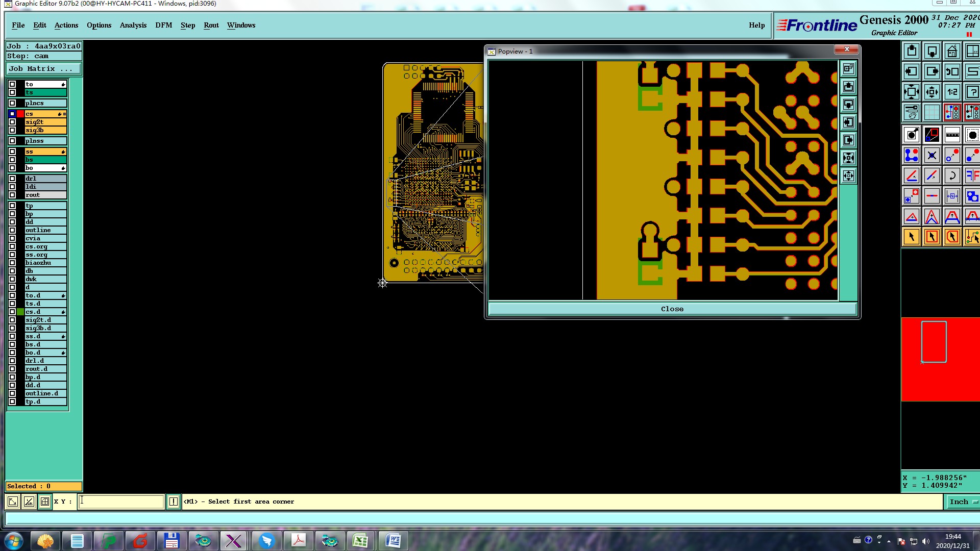Click the rotate arc tool icon
Screen dimensions: 980x551
click(x=952, y=176)
